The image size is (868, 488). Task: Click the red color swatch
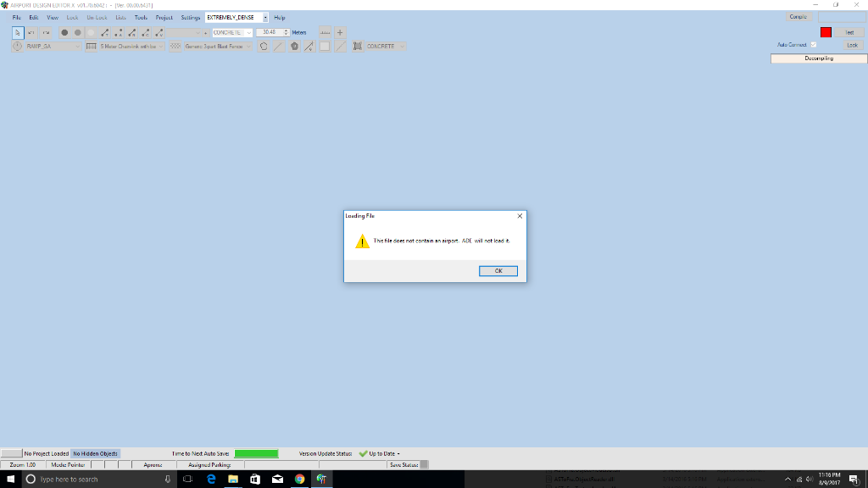point(826,32)
